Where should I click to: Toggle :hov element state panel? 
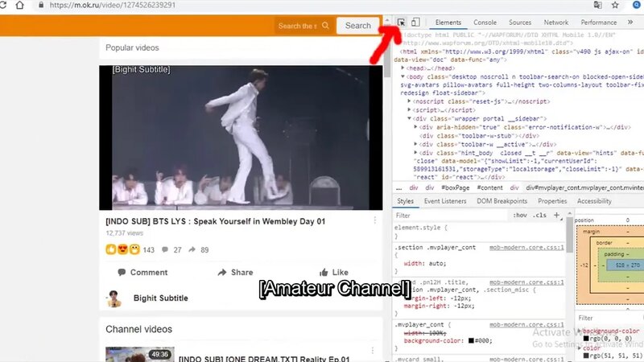(519, 215)
